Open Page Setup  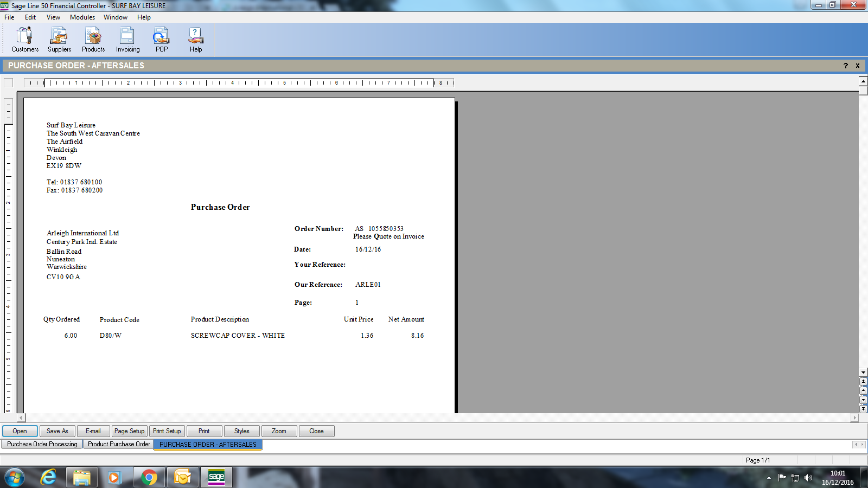tap(130, 431)
